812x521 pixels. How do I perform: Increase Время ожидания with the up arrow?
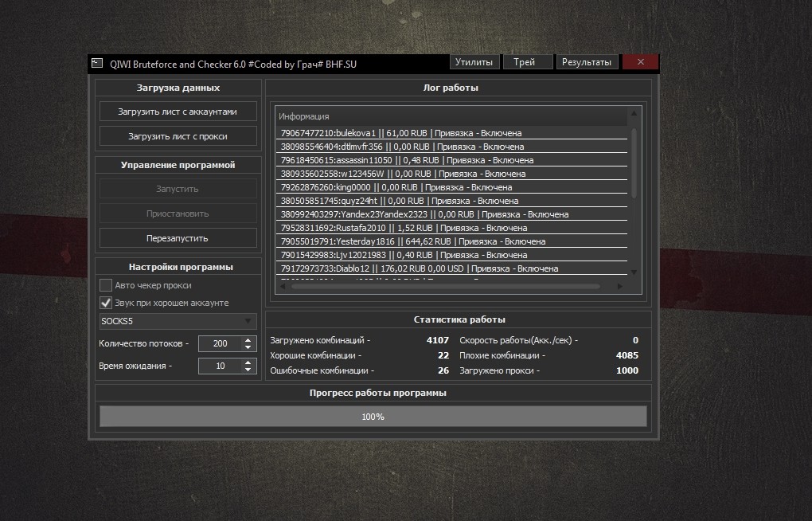[248, 362]
